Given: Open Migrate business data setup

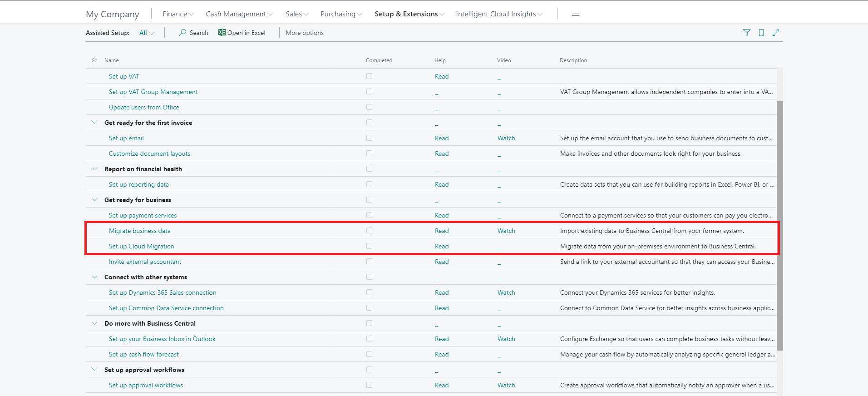Looking at the screenshot, I should (140, 231).
